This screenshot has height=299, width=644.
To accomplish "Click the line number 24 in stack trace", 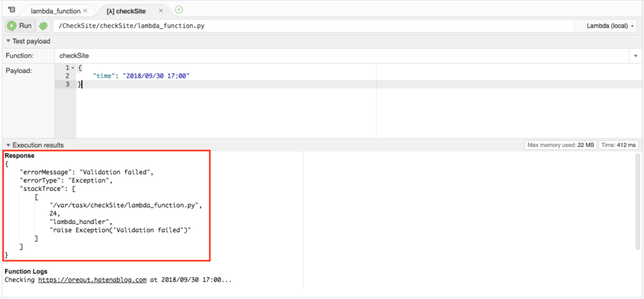I will click(55, 214).
